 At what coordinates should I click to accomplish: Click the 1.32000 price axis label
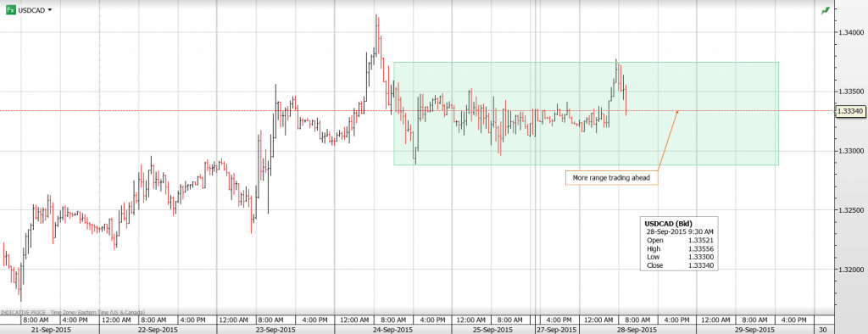click(x=851, y=270)
